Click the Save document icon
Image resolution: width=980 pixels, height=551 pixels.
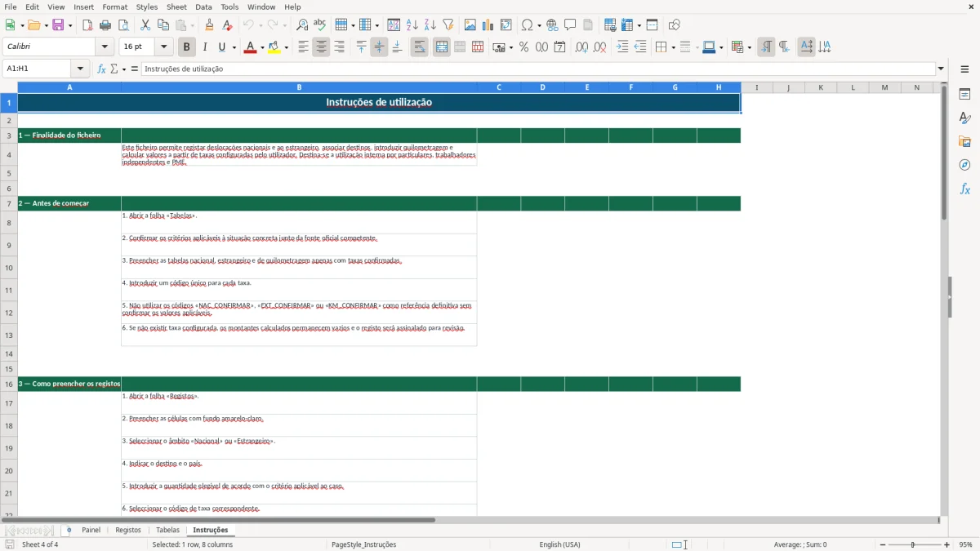point(58,25)
